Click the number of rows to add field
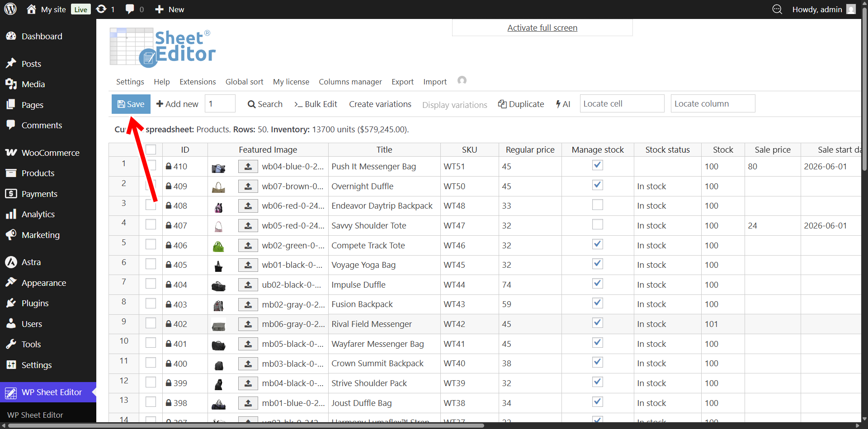 (x=220, y=103)
